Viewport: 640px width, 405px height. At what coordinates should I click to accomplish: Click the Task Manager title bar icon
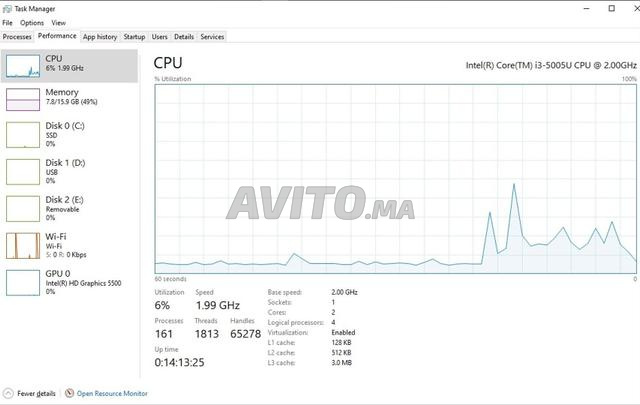click(7, 7)
